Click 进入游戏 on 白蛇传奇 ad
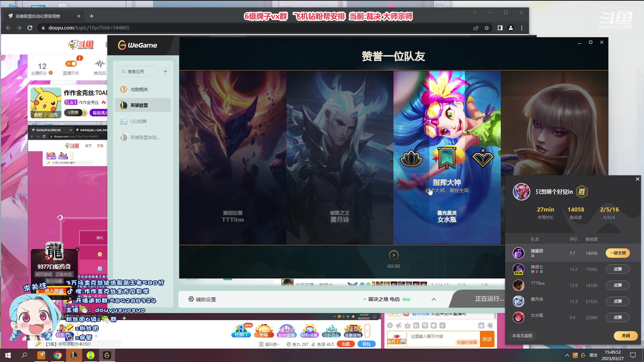This screenshot has height=362, width=644. coord(54,291)
